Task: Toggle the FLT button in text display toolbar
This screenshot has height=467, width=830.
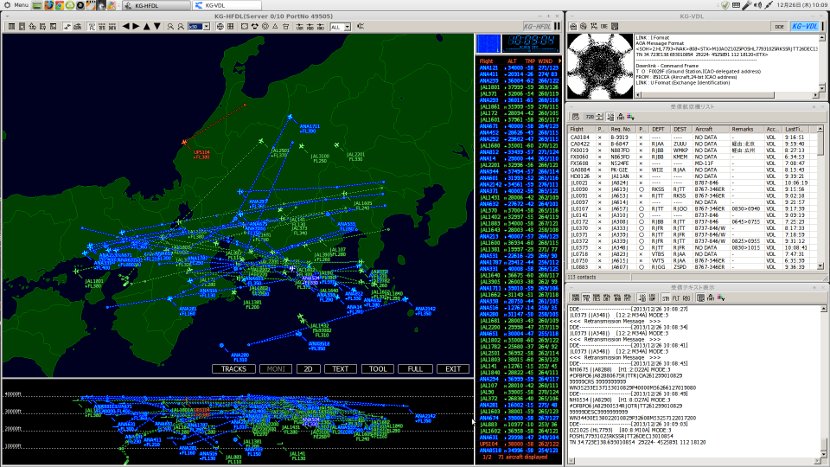Action: [675, 298]
